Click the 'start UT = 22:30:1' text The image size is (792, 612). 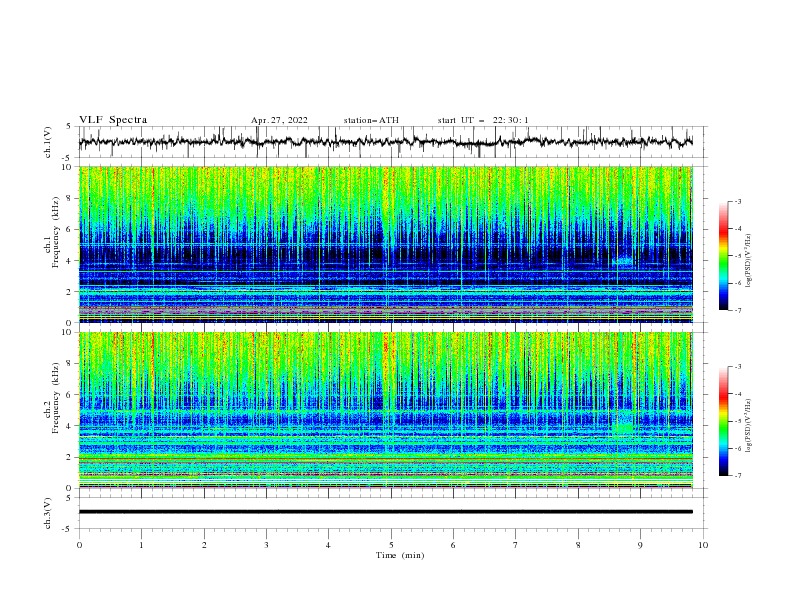[483, 120]
